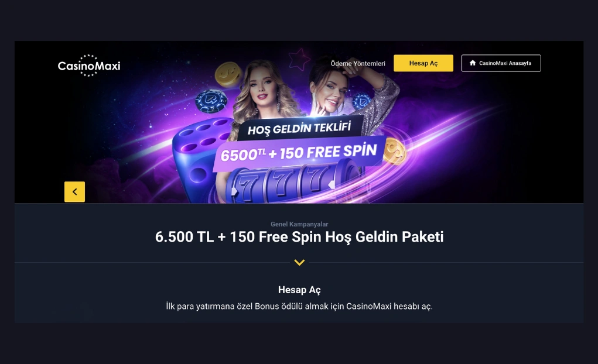
Task: Click the Hesap Aç section heading
Action: [299, 290]
